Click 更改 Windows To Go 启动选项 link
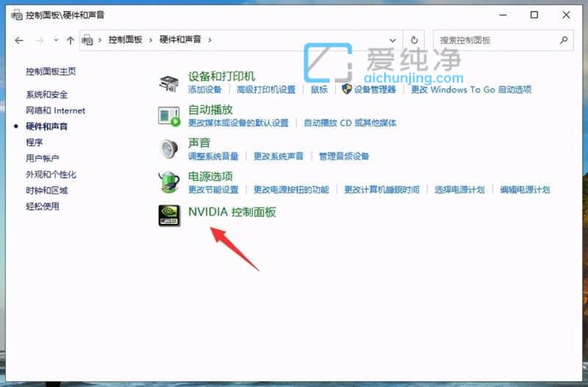This screenshot has height=387, width=588. click(x=471, y=90)
